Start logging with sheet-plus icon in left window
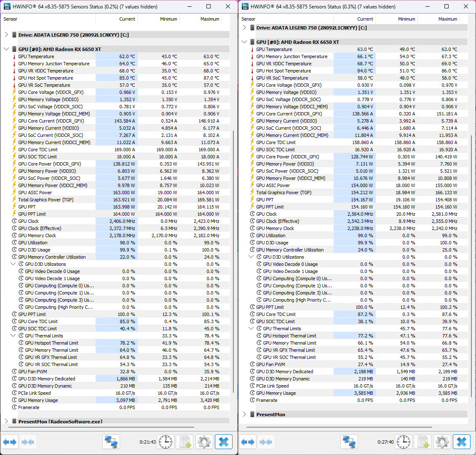The width and height of the screenshot is (476, 455). [x=185, y=442]
